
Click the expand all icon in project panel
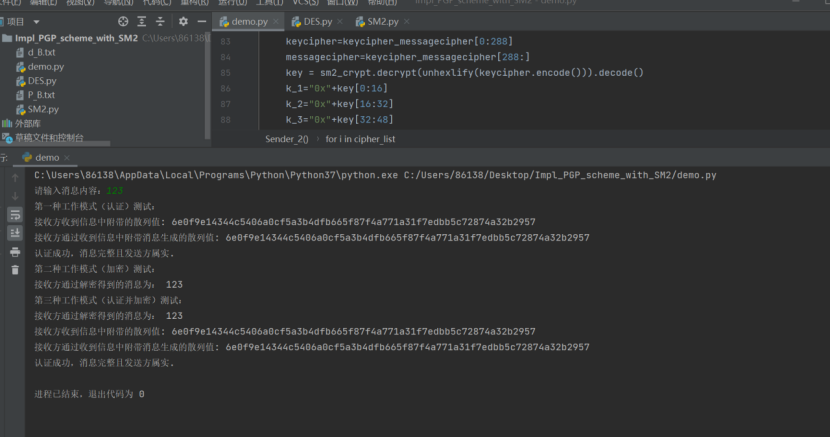coord(141,22)
